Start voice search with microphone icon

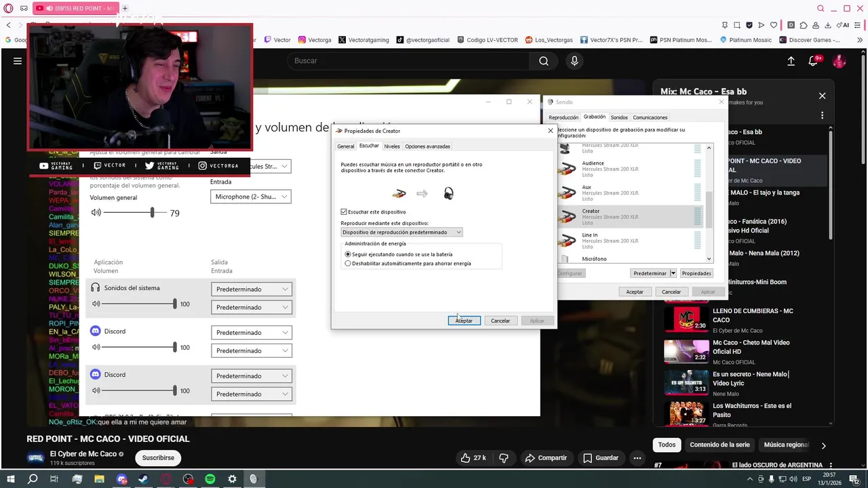point(574,61)
